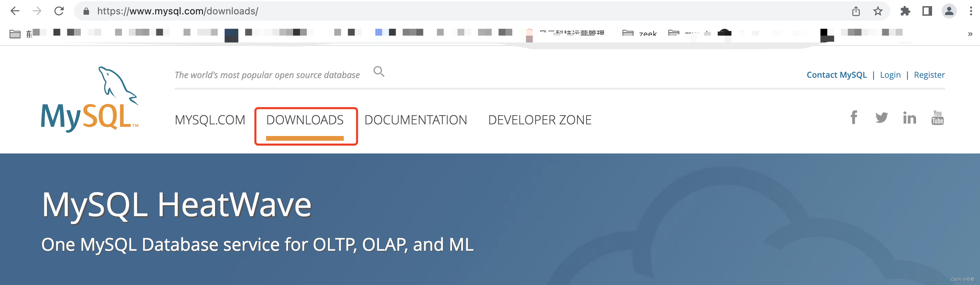
Task: Switch to the MYSQL.COM tab
Action: pyautogui.click(x=210, y=120)
